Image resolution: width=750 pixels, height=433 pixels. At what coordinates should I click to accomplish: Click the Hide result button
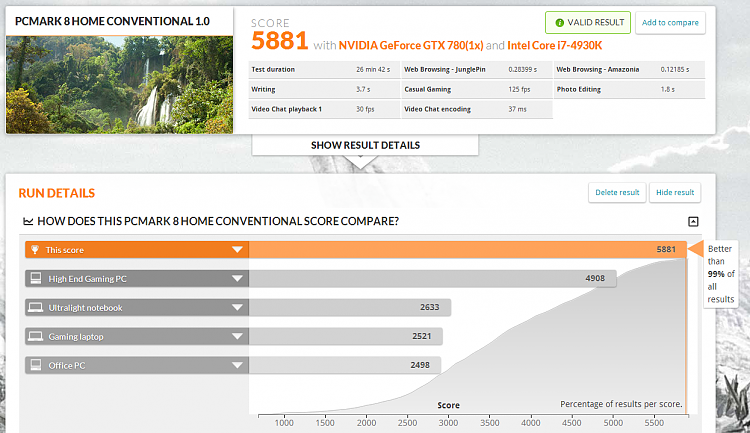pyautogui.click(x=675, y=192)
